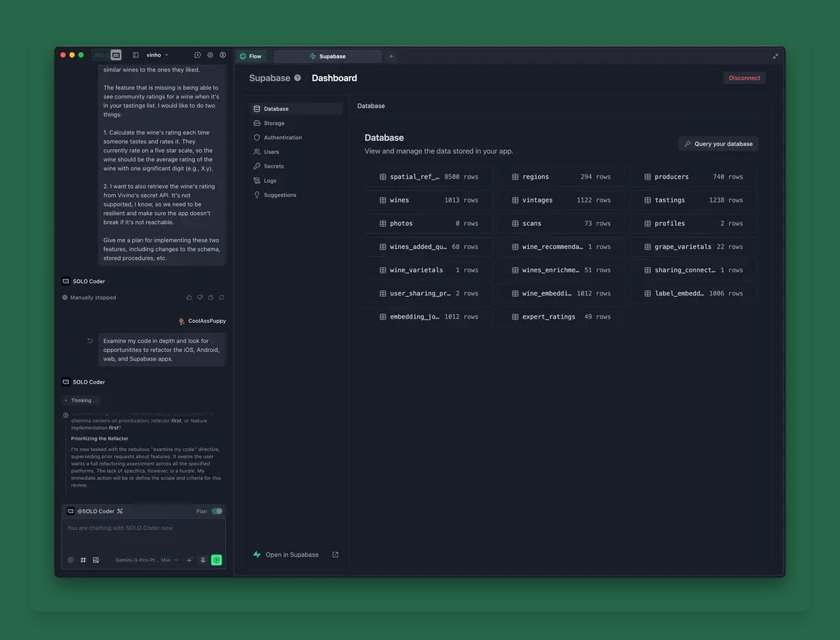Image resolution: width=840 pixels, height=640 pixels.
Task: Start a new chat via bubble icon
Action: [x=198, y=55]
